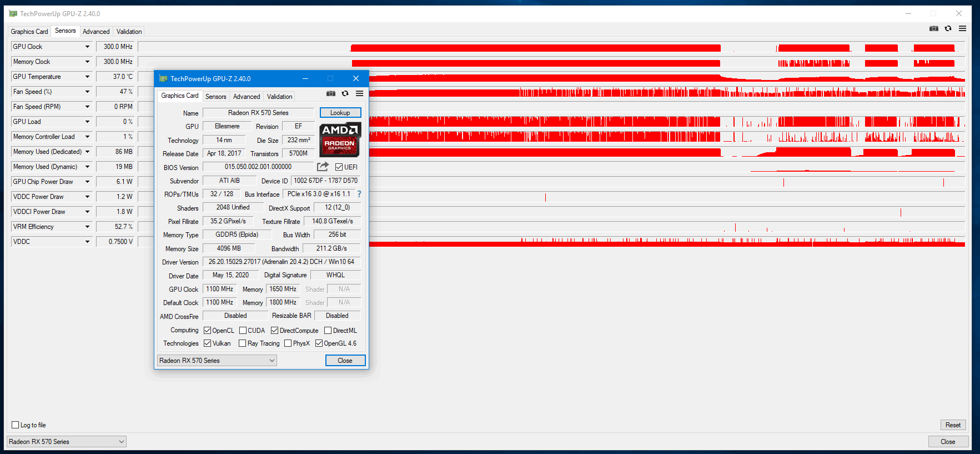Open the GPU Chip Power Draw dropdown
Viewport: 980px width, 454px height.
pyautogui.click(x=87, y=182)
